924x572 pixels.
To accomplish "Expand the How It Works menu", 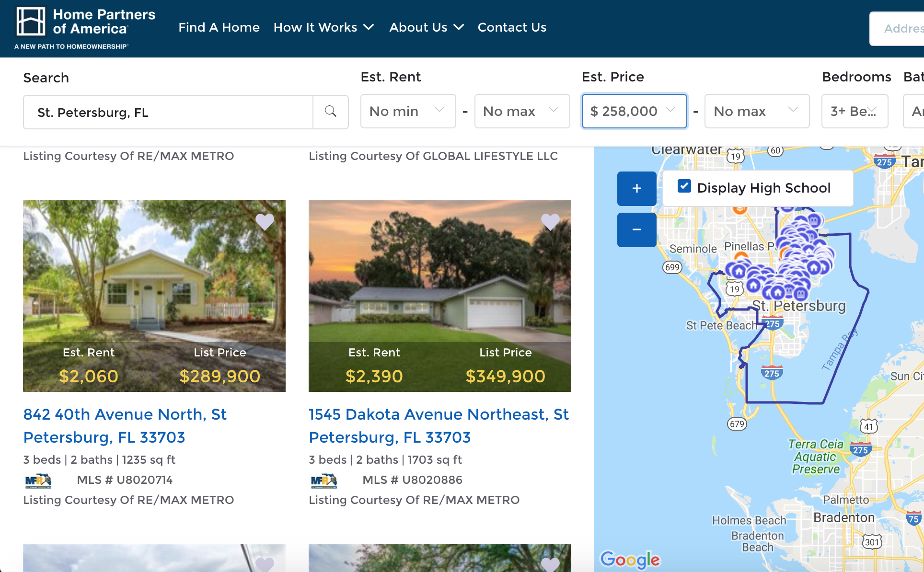I will coord(323,28).
